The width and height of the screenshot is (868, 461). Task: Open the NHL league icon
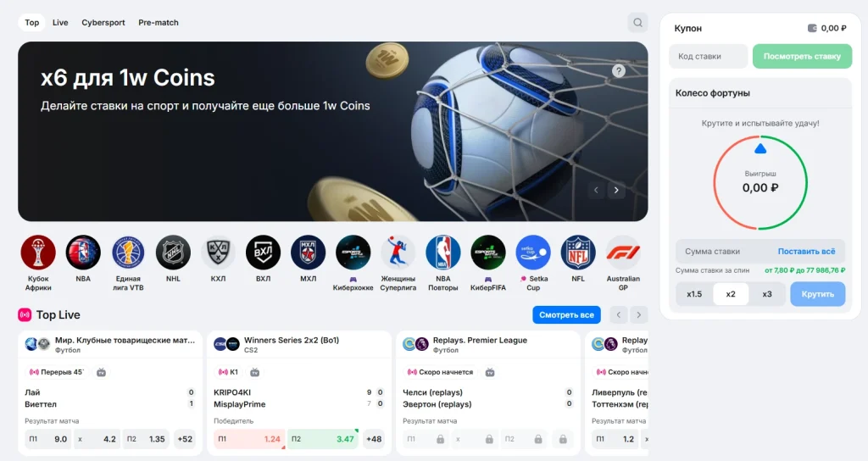pos(173,253)
